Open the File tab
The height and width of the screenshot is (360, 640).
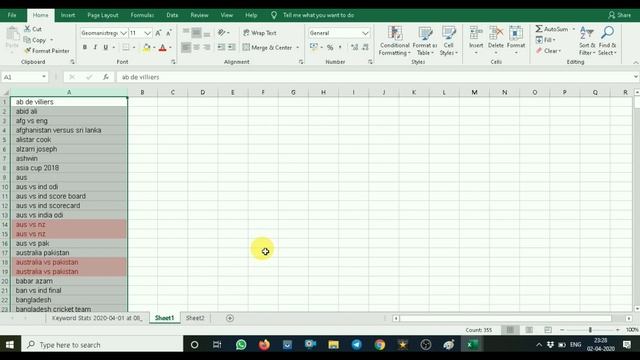pos(12,15)
